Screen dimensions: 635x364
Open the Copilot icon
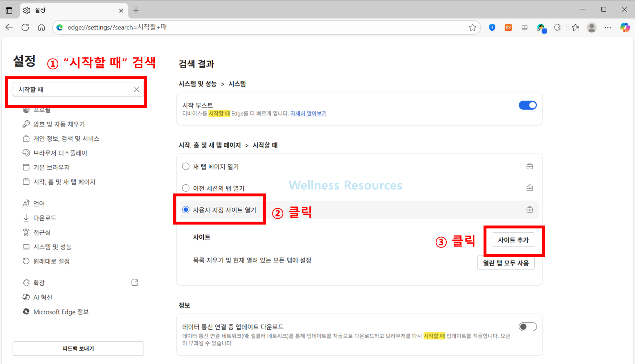click(x=625, y=28)
